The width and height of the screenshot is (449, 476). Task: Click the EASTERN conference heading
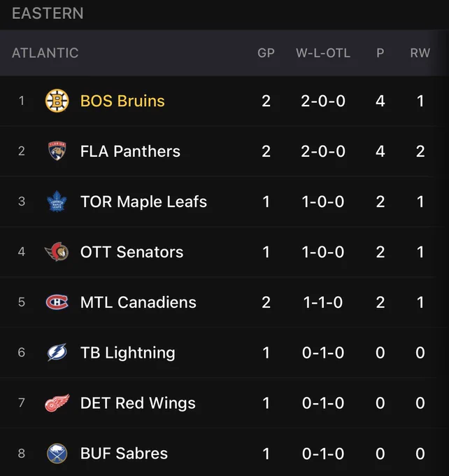coord(48,13)
